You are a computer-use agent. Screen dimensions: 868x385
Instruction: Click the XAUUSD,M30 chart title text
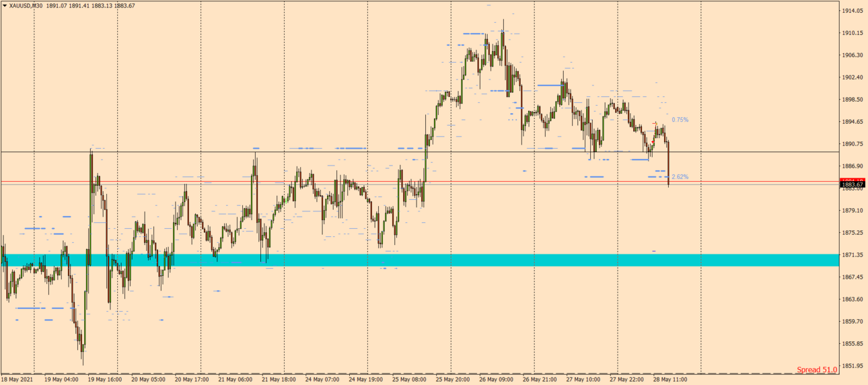coord(26,5)
